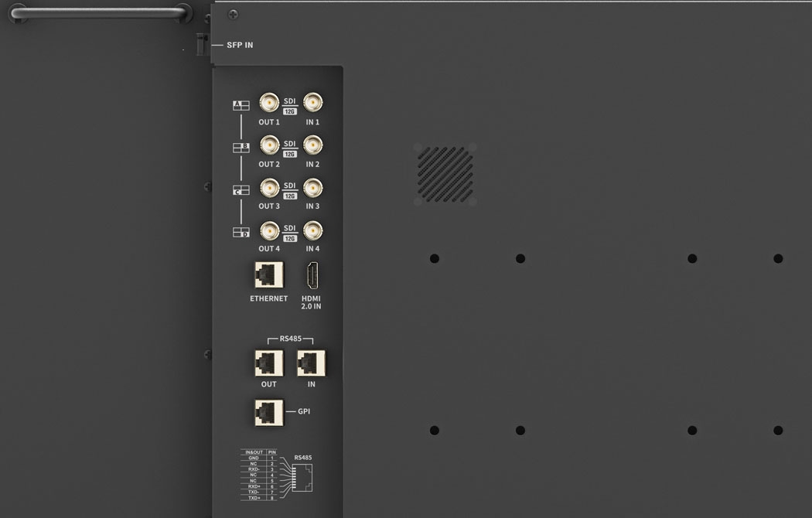
Task: Select the RS485 OUT port
Action: [268, 363]
